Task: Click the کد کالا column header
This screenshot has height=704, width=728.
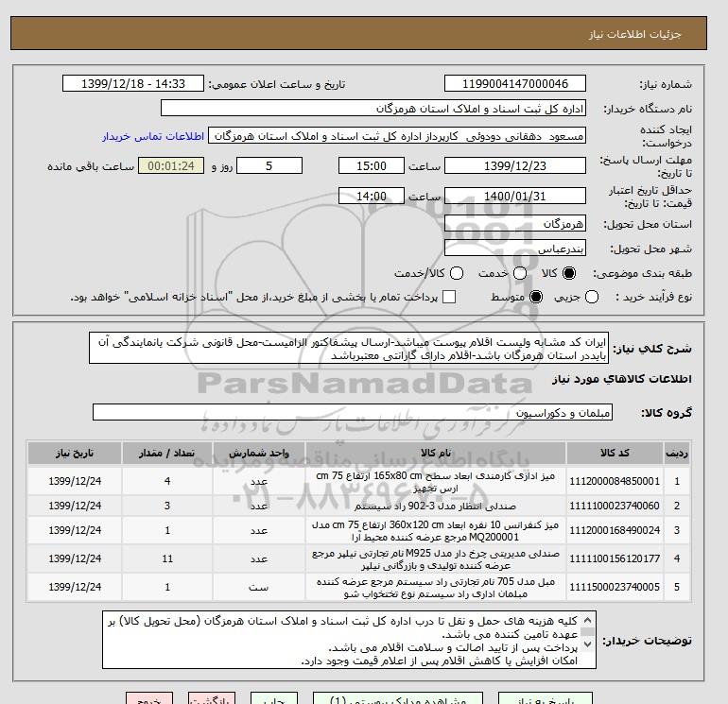Action: click(x=615, y=453)
